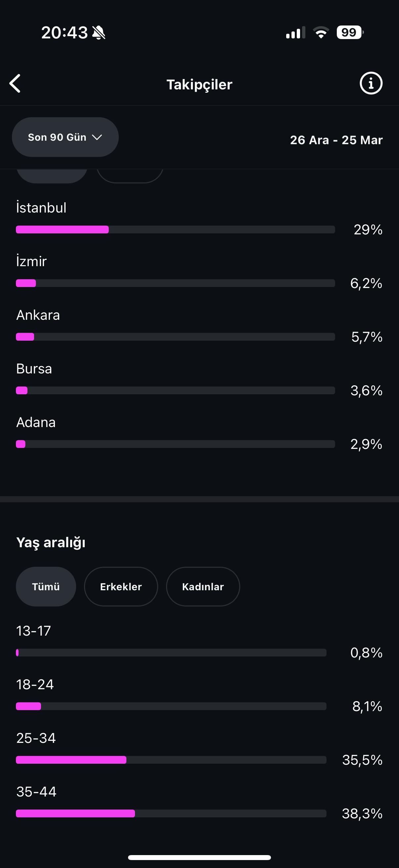Click the chevron beside Son 90 Gün
This screenshot has width=399, height=868.
point(97,137)
